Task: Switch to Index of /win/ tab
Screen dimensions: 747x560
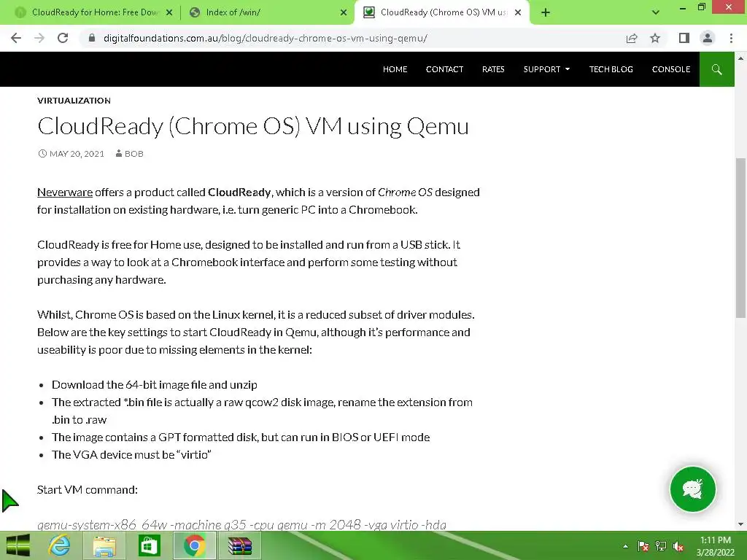Action: [267, 12]
